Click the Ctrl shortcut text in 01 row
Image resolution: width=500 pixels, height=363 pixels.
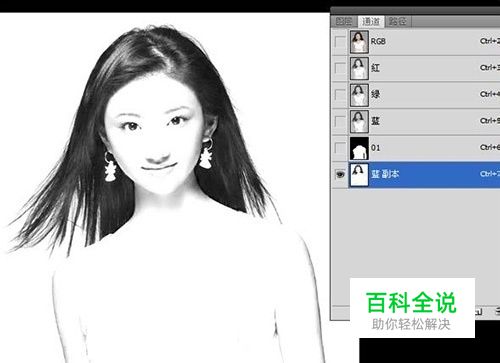point(490,147)
